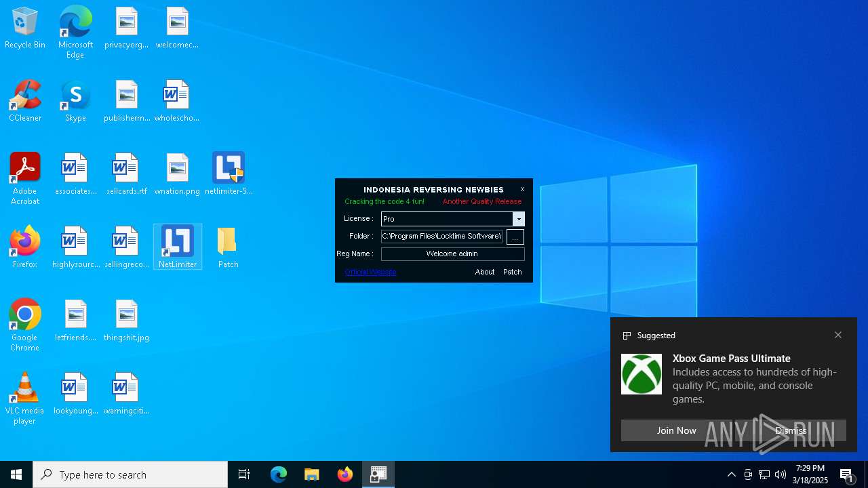
Task: Open the Official Website link
Action: [x=370, y=272]
